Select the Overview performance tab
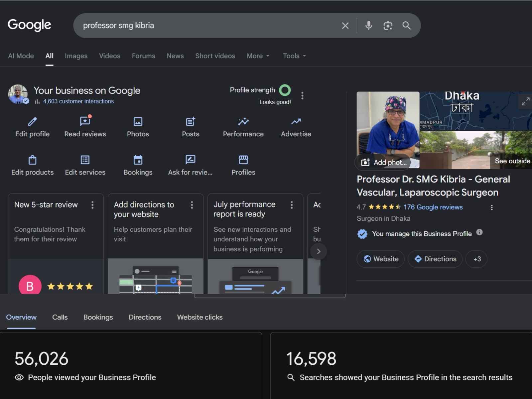 pos(21,317)
